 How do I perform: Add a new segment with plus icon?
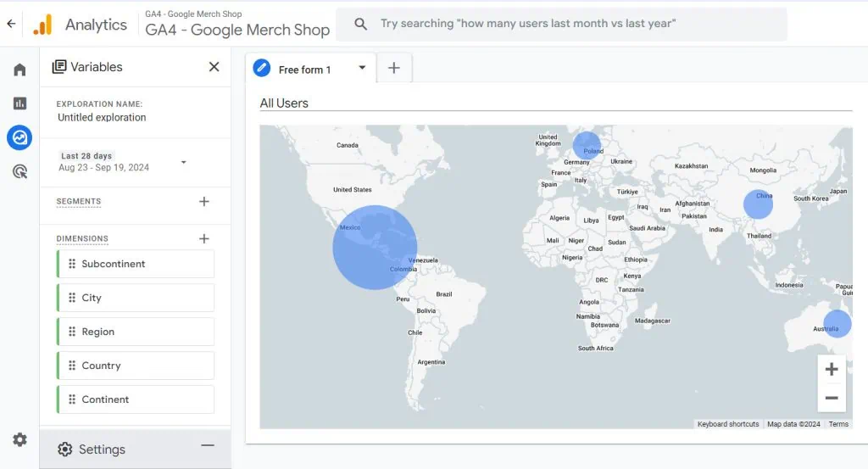[x=204, y=202]
